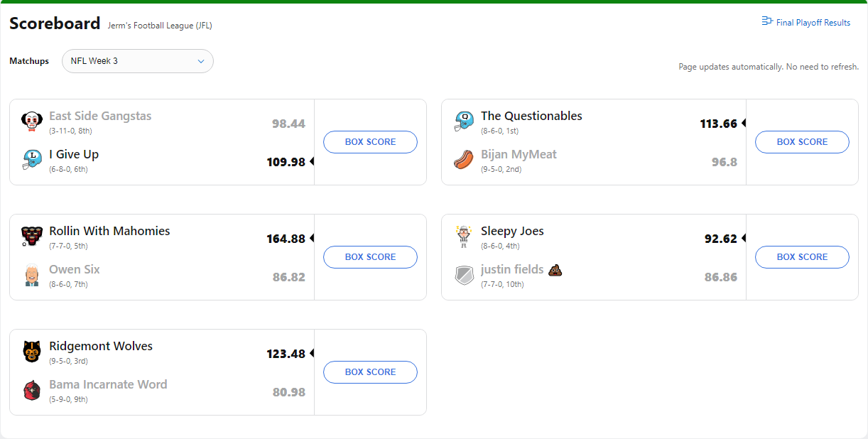Viewport: 868px width, 439px height.
Task: Open the NFL Week 3 matchups dropdown
Action: (x=138, y=61)
